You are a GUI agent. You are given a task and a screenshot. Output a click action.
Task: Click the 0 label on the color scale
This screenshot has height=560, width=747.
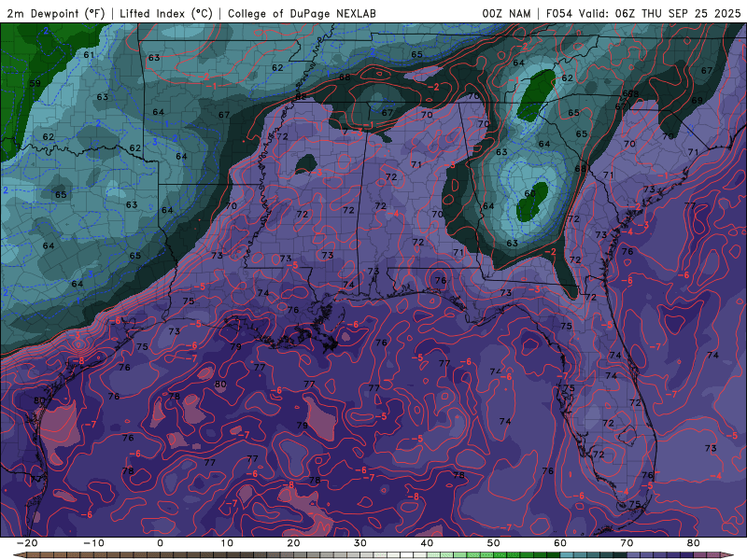click(x=160, y=543)
